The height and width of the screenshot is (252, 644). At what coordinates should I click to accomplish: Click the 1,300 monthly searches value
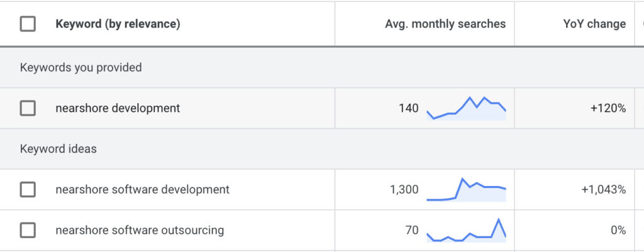click(x=403, y=189)
